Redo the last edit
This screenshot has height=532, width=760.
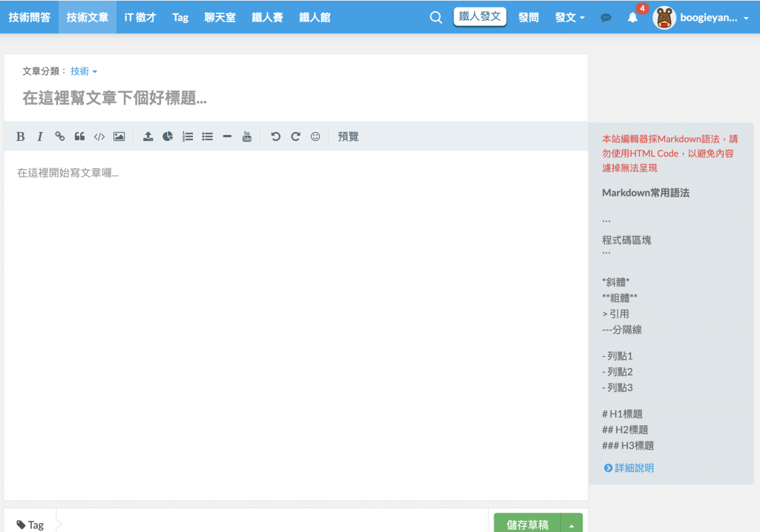click(x=295, y=137)
